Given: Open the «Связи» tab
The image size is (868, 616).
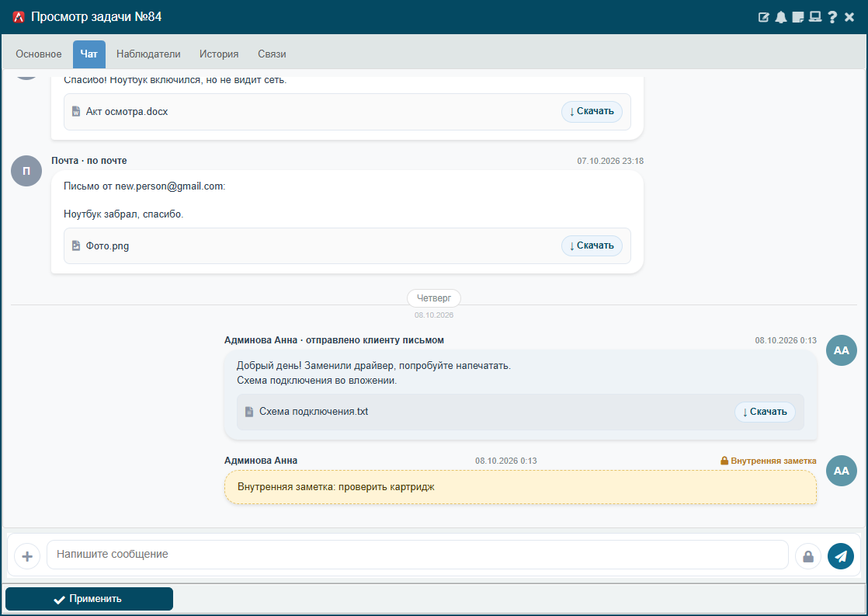Looking at the screenshot, I should point(272,54).
